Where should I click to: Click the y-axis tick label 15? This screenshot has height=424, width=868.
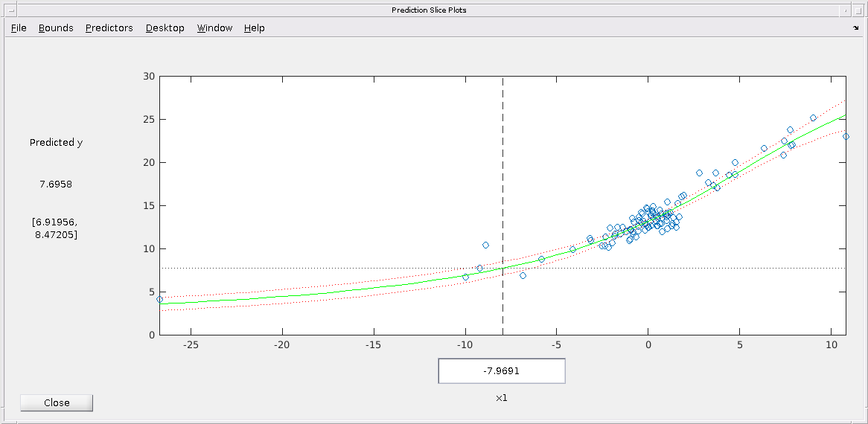[148, 205]
